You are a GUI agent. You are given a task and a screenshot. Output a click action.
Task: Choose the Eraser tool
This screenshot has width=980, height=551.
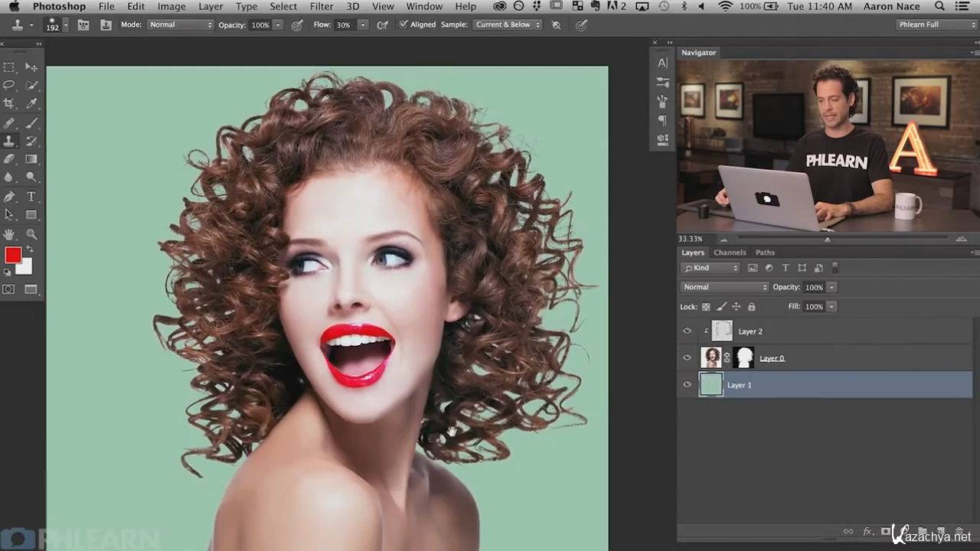coord(9,159)
